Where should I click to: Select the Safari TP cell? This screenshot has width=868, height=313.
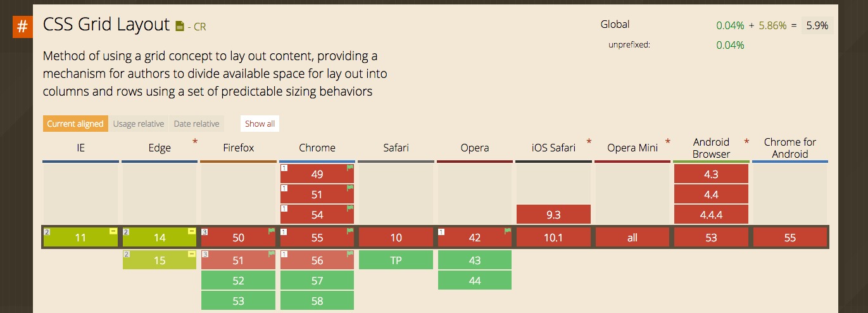396,260
